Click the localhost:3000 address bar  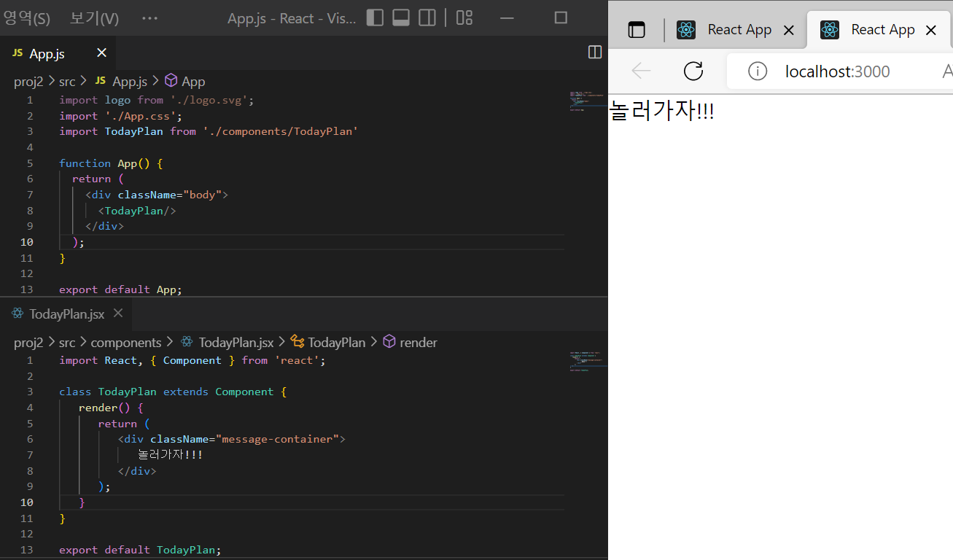(x=838, y=71)
